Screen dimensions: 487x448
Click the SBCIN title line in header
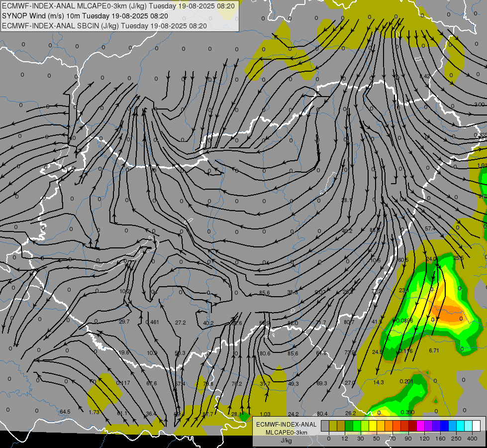coord(104,26)
